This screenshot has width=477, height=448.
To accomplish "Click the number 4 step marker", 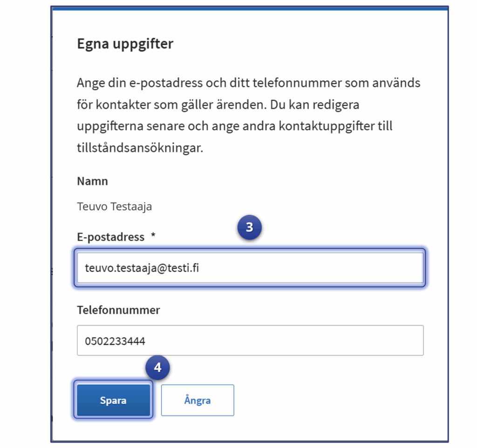I will click(157, 367).
